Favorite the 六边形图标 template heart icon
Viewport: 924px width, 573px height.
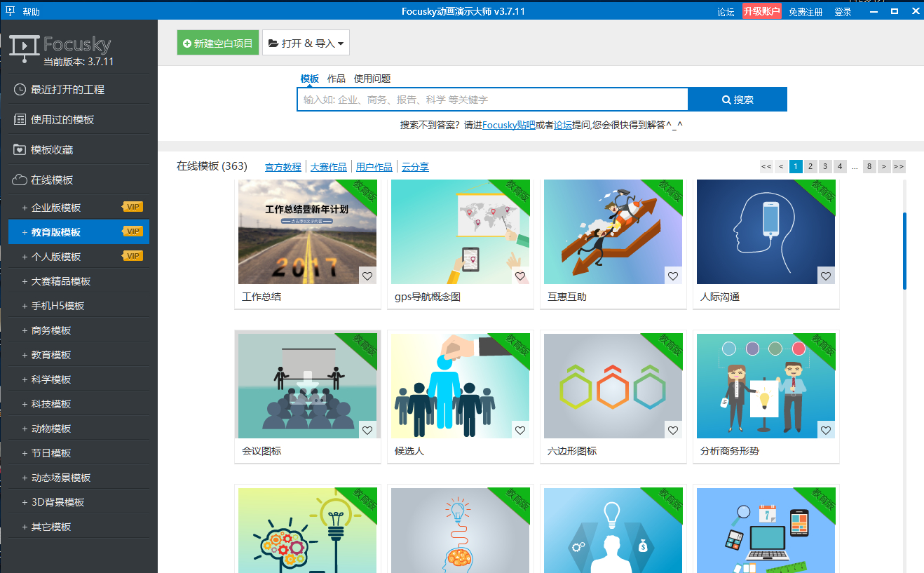tap(673, 430)
